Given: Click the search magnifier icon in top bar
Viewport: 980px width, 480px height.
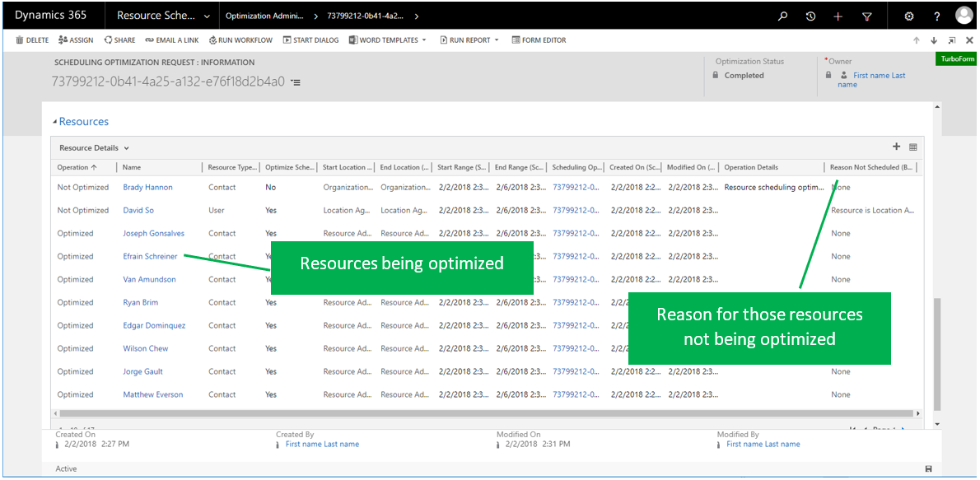Looking at the screenshot, I should (783, 16).
